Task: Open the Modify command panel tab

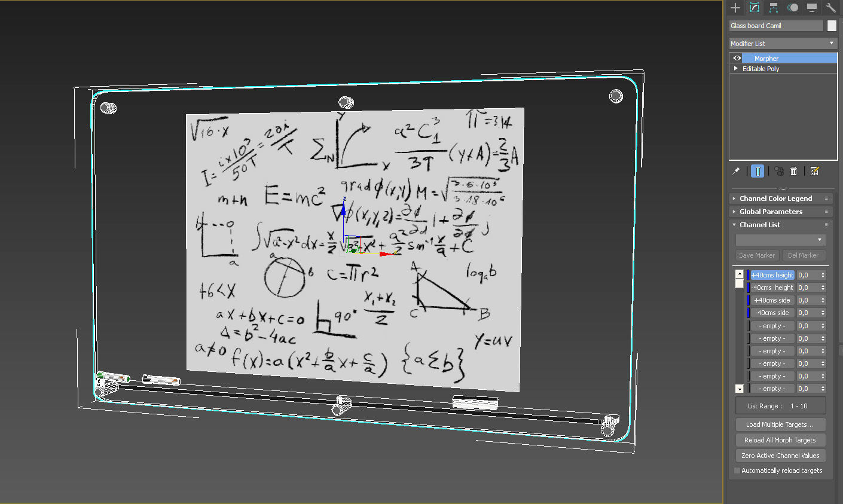Action: pos(755,8)
